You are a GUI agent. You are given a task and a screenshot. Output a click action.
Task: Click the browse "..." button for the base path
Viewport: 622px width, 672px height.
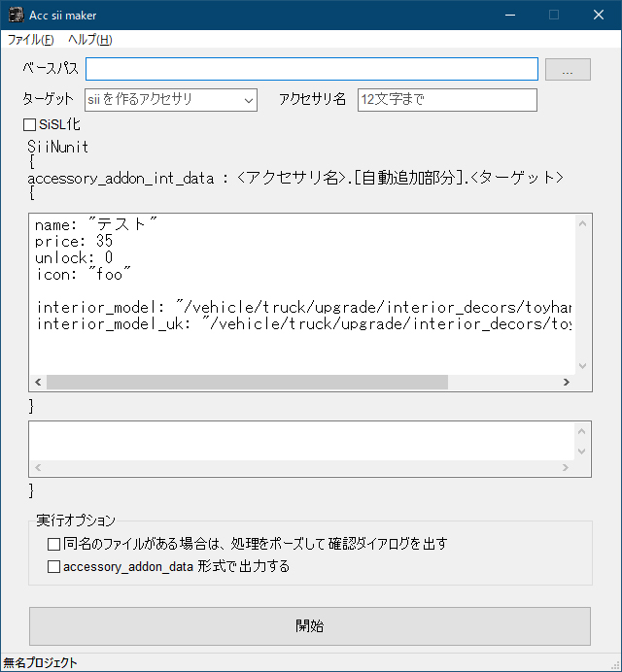click(568, 69)
